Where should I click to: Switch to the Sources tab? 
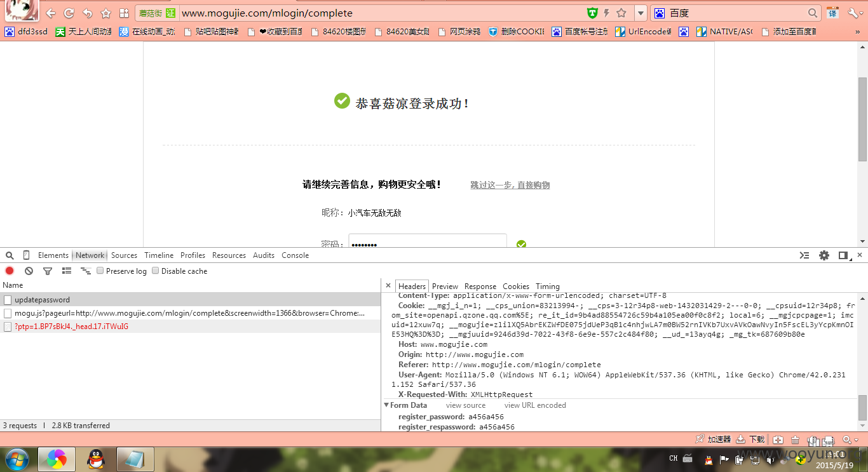click(124, 255)
